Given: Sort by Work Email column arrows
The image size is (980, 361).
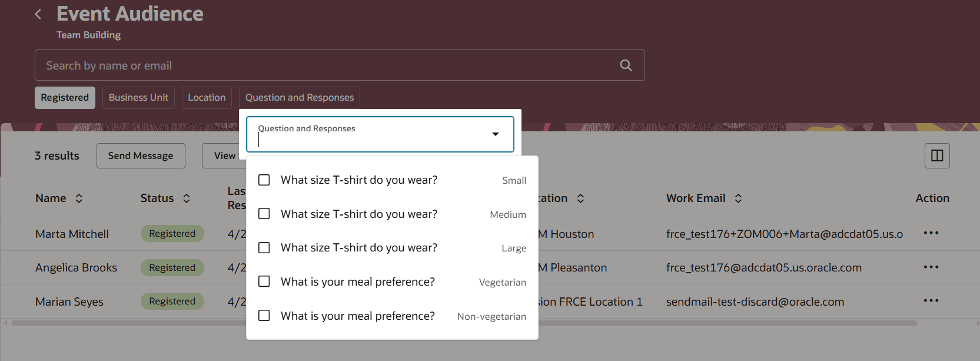Looking at the screenshot, I should click(x=738, y=198).
